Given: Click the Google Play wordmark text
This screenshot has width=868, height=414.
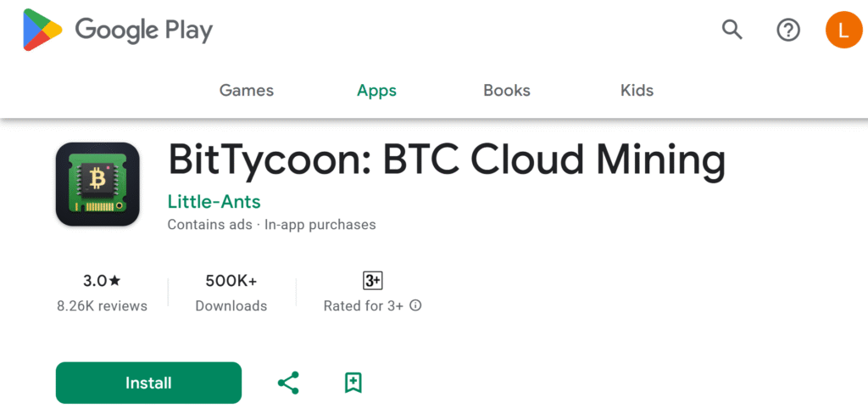Looking at the screenshot, I should coord(144,31).
